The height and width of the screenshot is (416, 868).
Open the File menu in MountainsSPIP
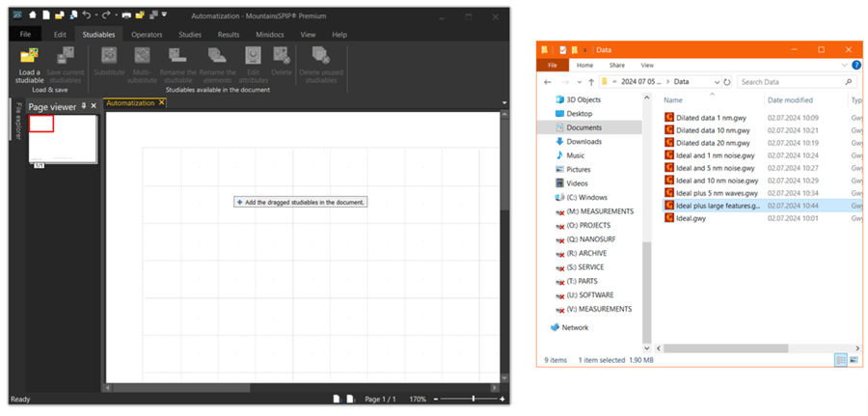[x=25, y=35]
